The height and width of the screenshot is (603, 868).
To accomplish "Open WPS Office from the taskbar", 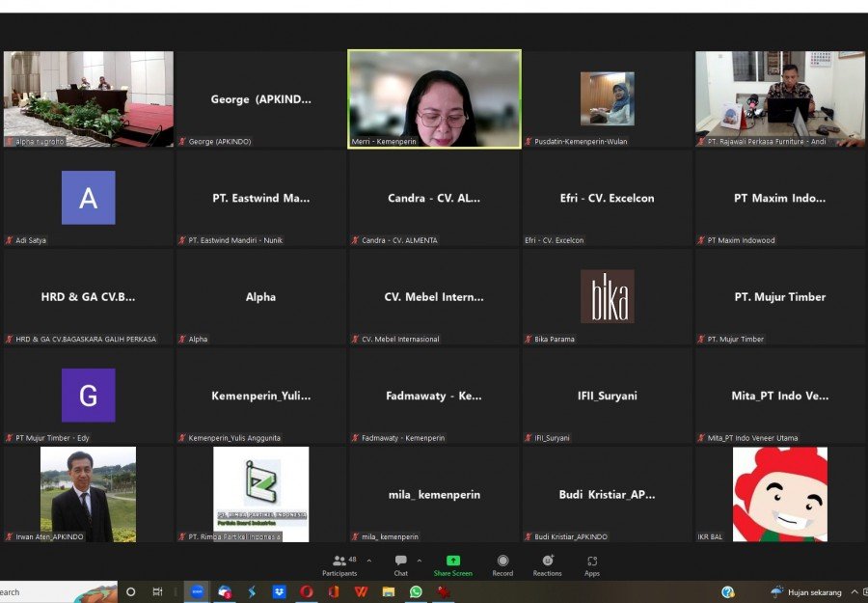I will tap(361, 592).
